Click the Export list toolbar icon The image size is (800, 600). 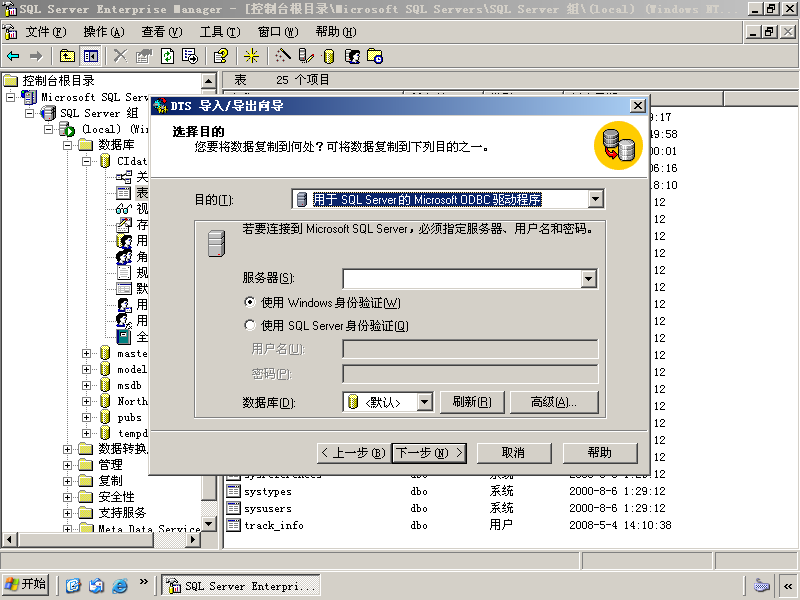point(190,56)
